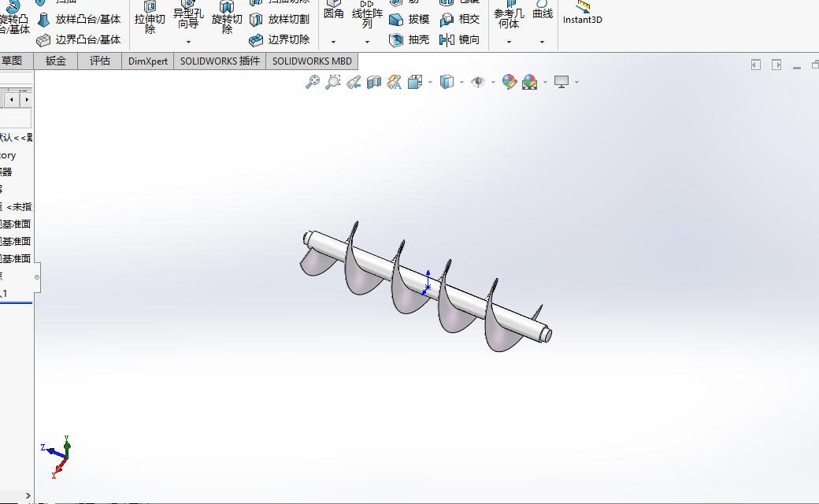Switch to the DimXpert tab
Viewport: 819px width, 504px height.
(148, 61)
